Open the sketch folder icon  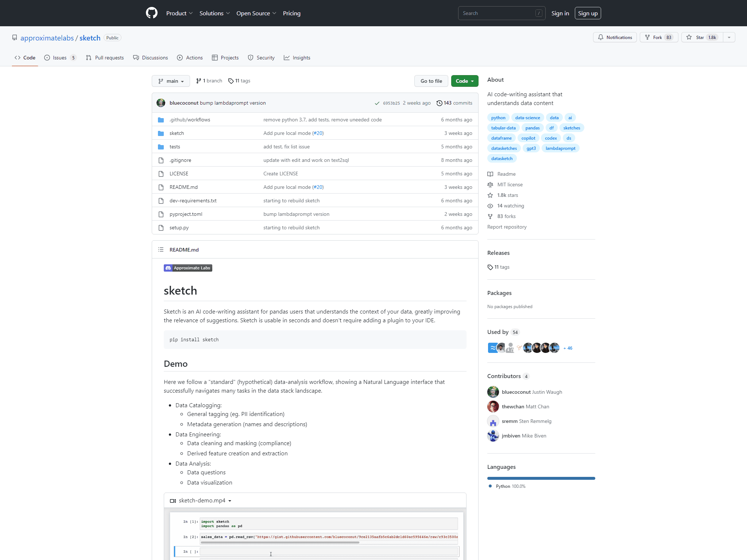tap(161, 133)
